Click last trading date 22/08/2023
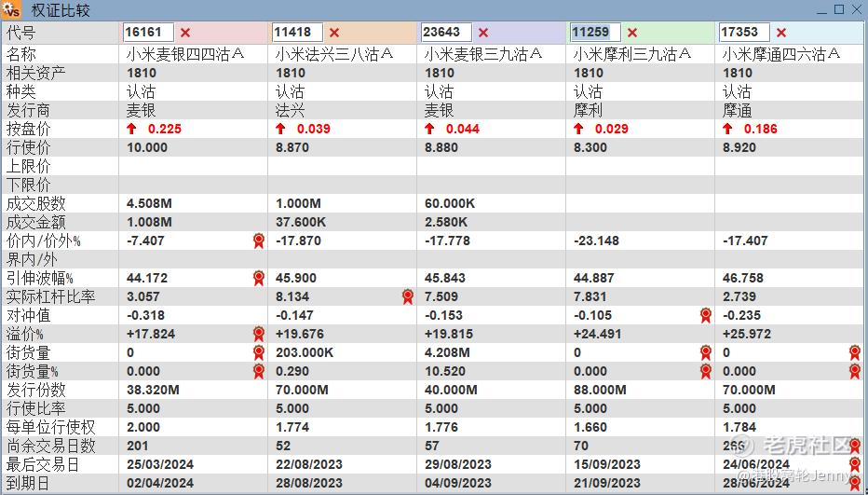868x495 pixels. click(x=309, y=464)
